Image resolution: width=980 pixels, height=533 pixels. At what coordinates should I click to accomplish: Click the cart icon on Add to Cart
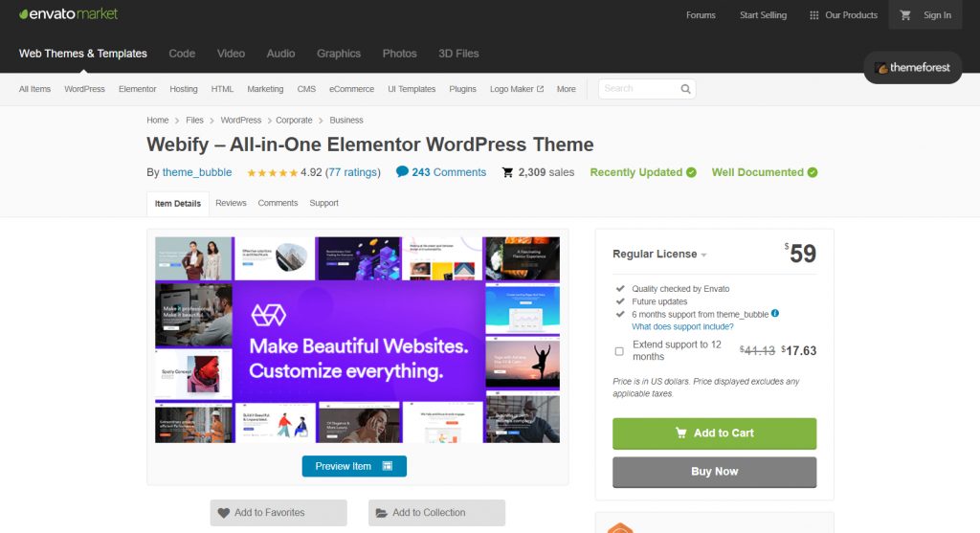681,433
